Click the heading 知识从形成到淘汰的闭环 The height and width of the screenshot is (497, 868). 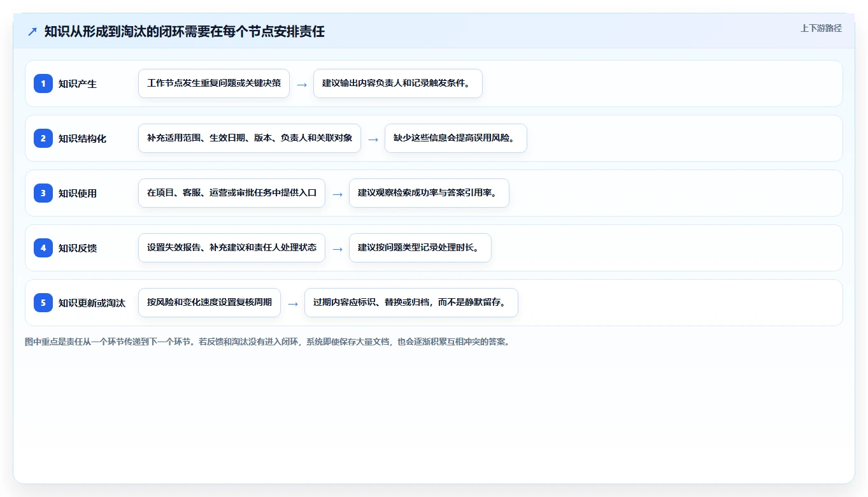point(185,31)
